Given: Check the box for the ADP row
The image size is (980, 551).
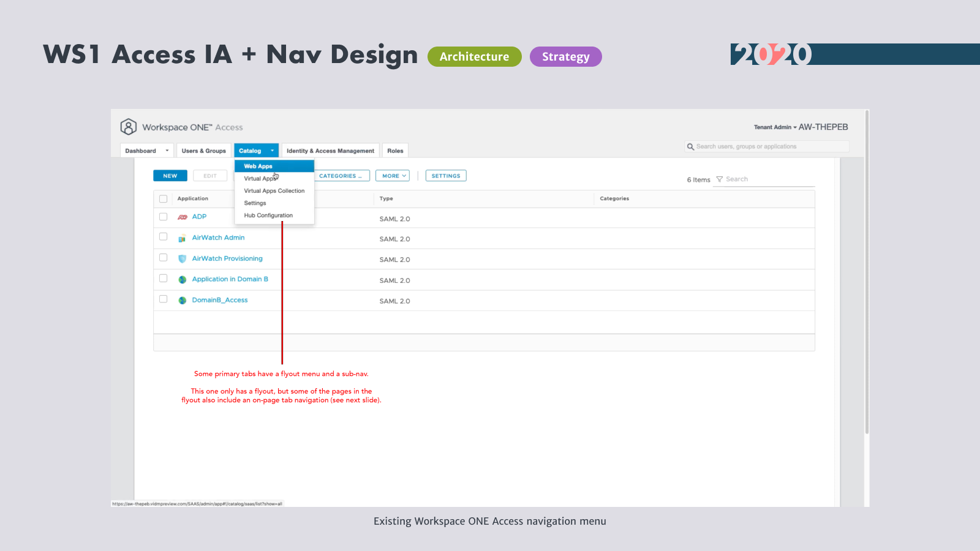Looking at the screenshot, I should click(164, 217).
